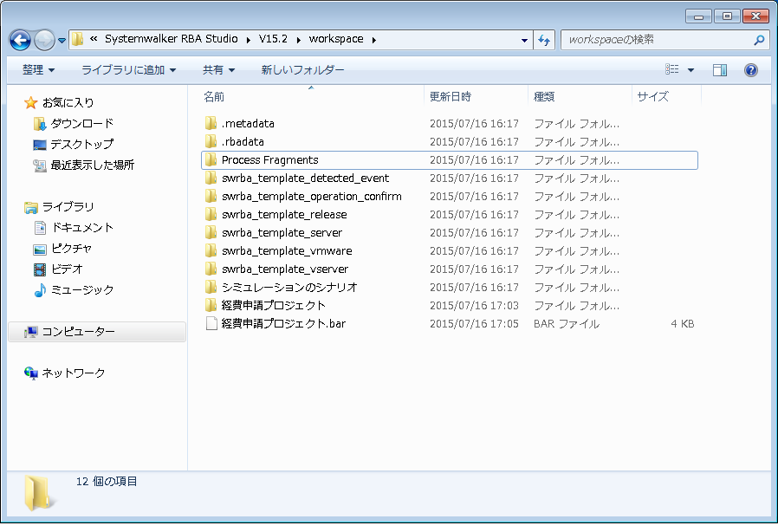Click V15.2 in the address path
778x532 pixels.
(273, 39)
